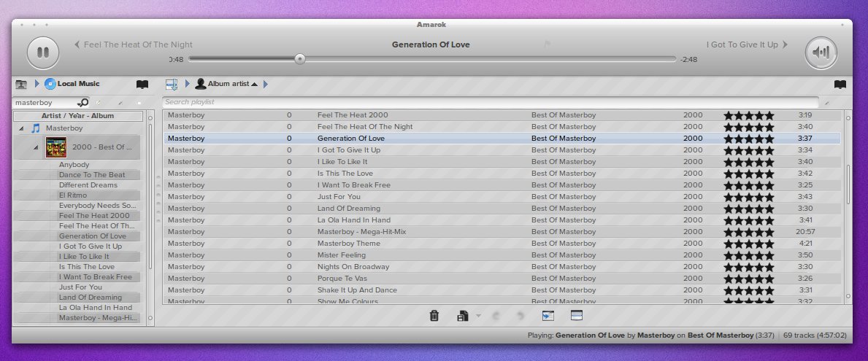Select Mister Feeling playlist row
Screen dimensions: 868x361
(502, 255)
